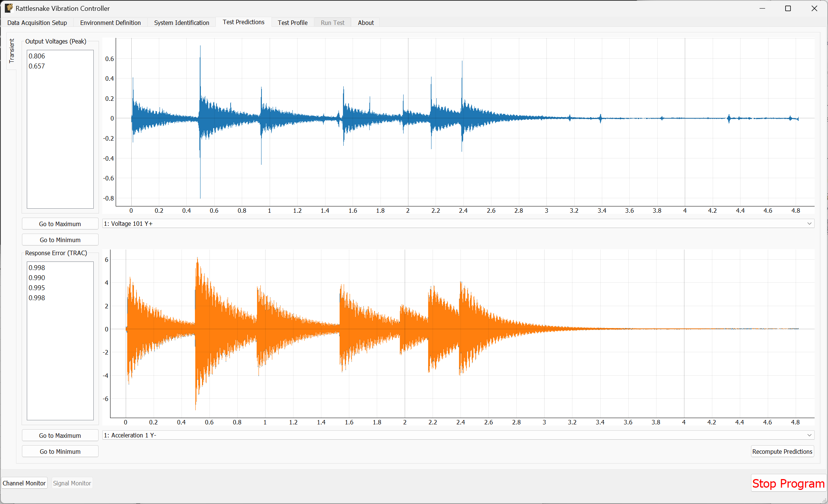Image resolution: width=828 pixels, height=504 pixels.
Task: Click Go to Minimum under Output Voltages
Action: point(60,240)
